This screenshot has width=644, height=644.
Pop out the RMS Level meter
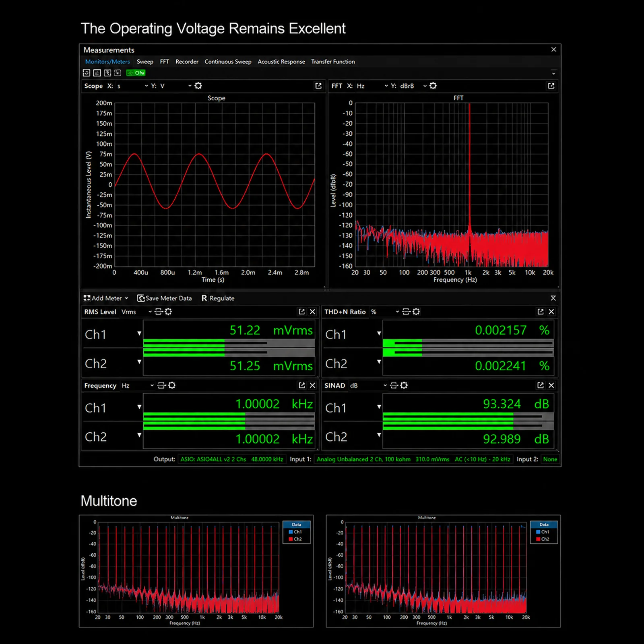click(x=301, y=312)
